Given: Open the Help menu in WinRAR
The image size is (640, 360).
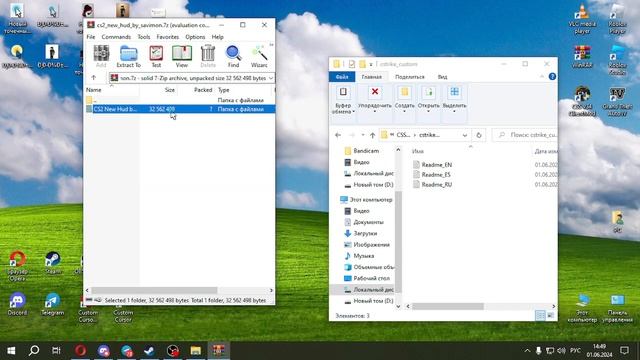Looking at the screenshot, I should pyautogui.click(x=218, y=37).
